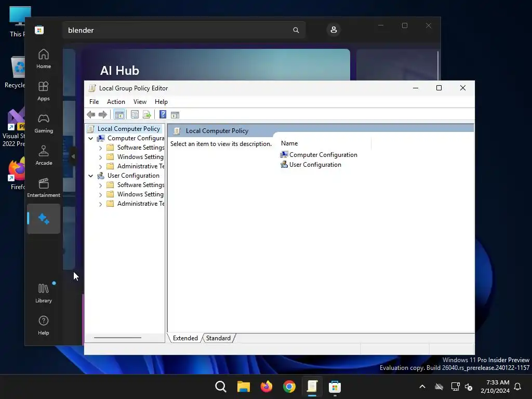Open File Explorer from the taskbar
Viewport: 532px width, 399px height.
(243, 387)
